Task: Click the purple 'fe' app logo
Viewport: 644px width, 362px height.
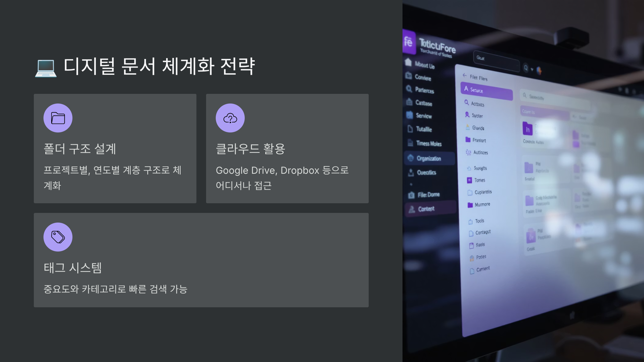Action: click(x=408, y=42)
